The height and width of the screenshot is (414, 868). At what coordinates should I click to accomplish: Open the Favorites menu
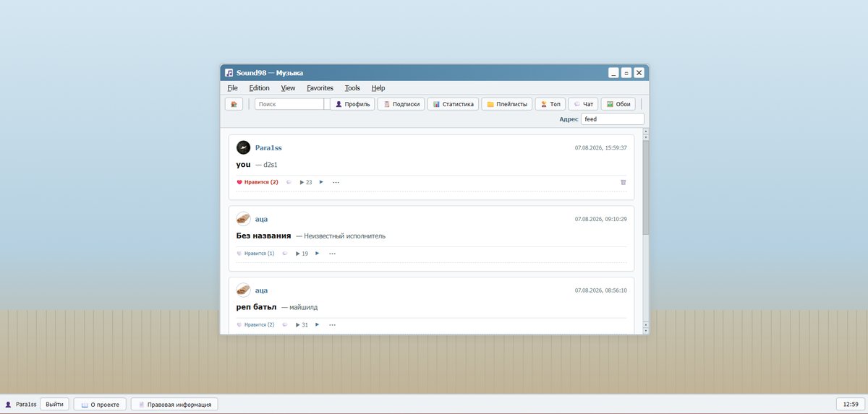pyautogui.click(x=320, y=88)
